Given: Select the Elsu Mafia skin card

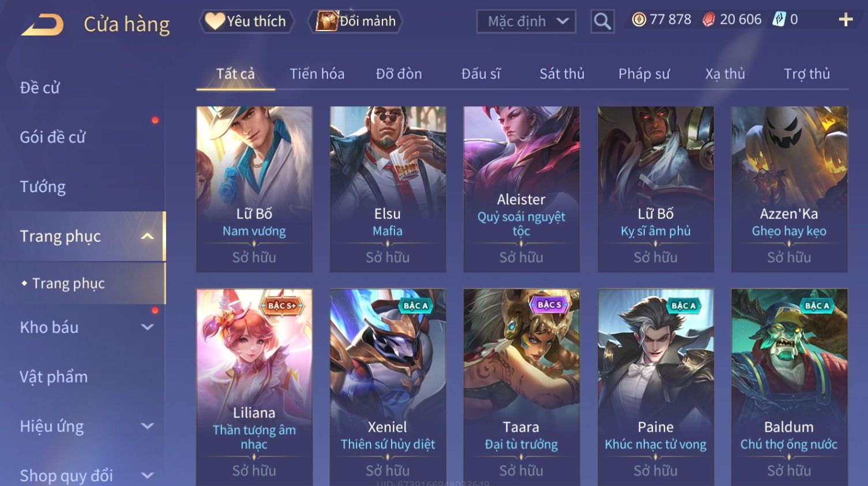Looking at the screenshot, I should (388, 189).
